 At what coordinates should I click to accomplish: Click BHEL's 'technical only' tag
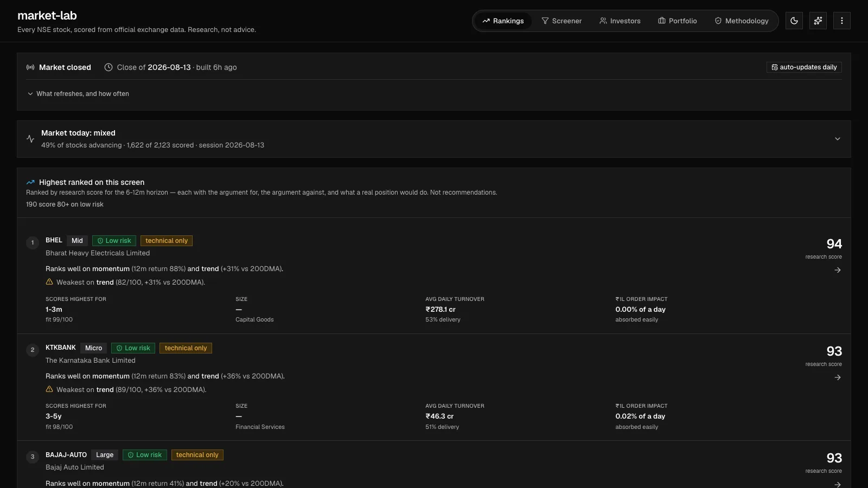pyautogui.click(x=167, y=241)
